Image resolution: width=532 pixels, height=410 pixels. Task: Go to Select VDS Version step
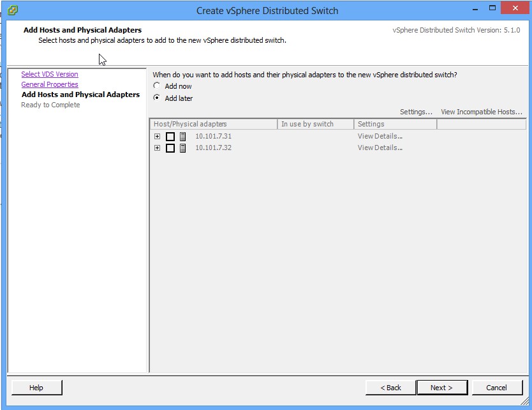[x=50, y=74]
